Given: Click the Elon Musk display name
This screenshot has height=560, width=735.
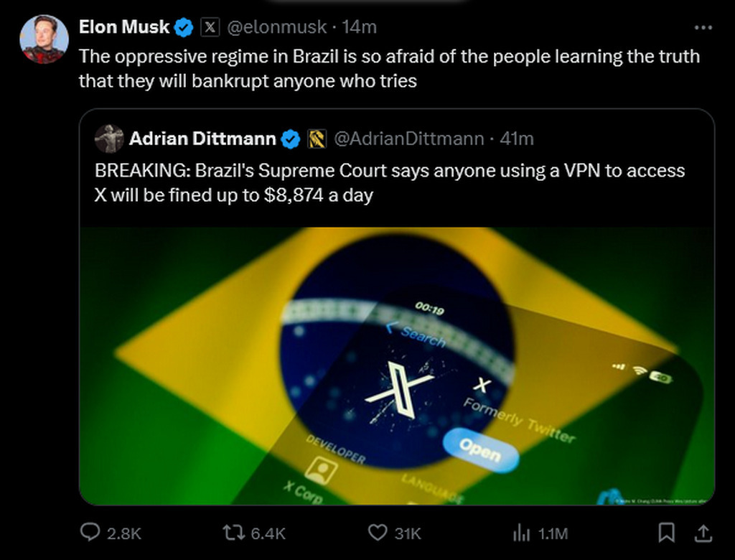Looking at the screenshot, I should 123,27.
